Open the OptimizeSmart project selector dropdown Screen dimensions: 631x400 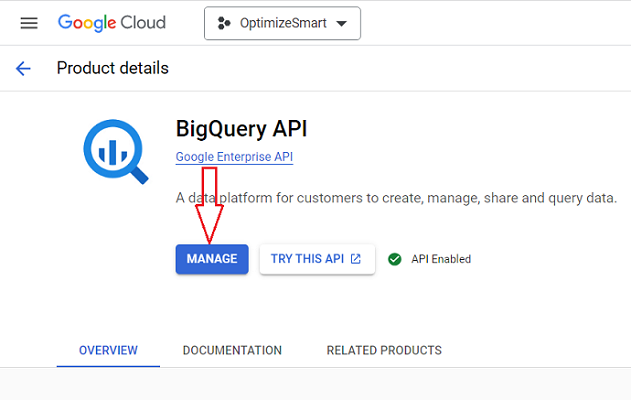coord(283,23)
